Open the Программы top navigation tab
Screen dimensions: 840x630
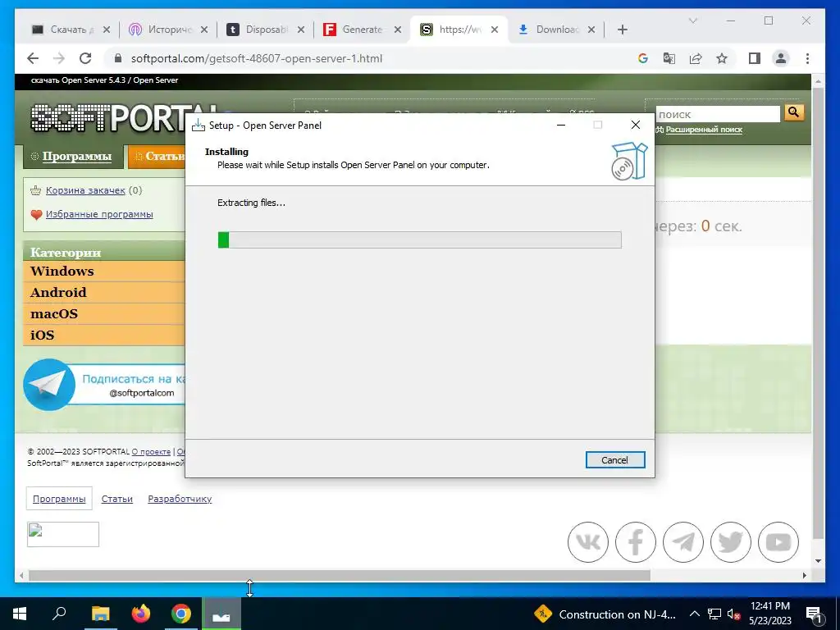pos(73,157)
